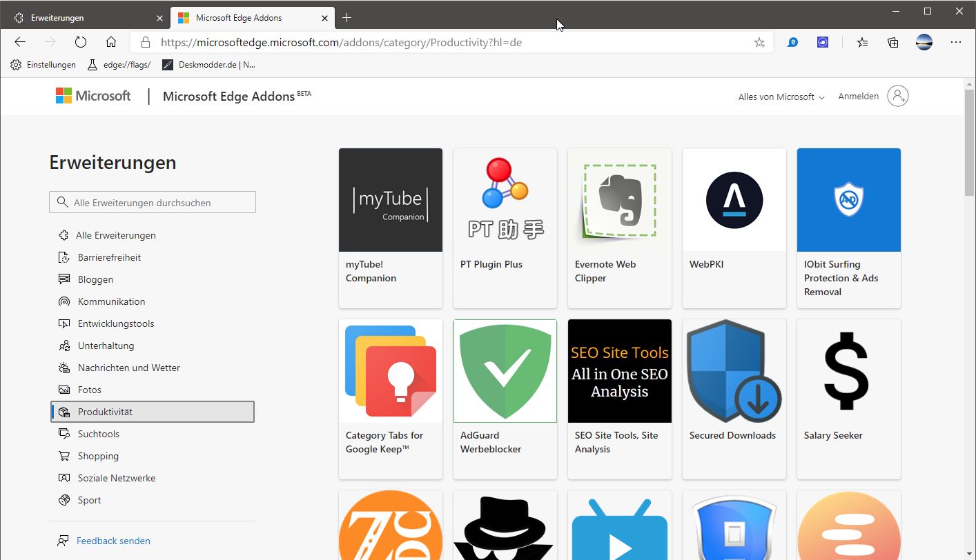Open the blue shield switch extension tile

coord(734,525)
